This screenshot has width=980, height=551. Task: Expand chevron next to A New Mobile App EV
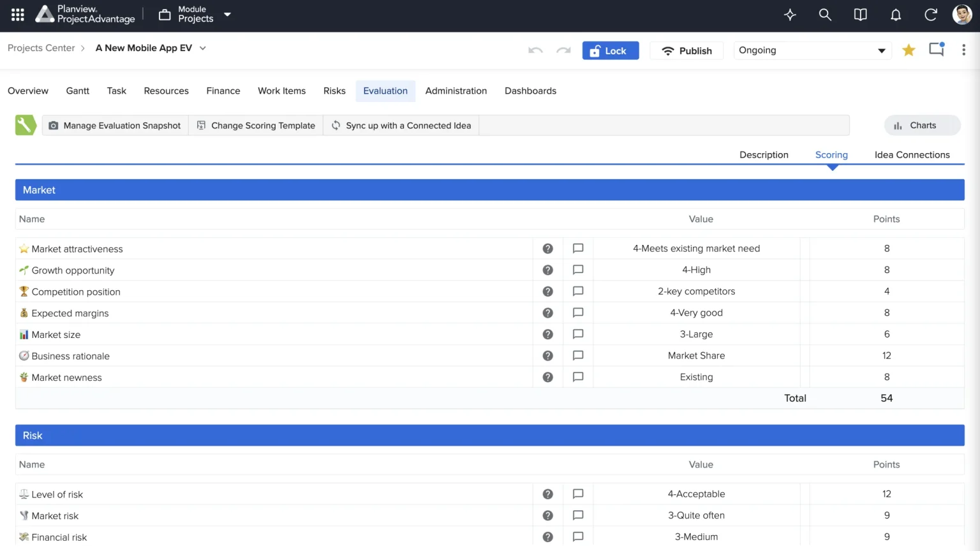coord(203,48)
